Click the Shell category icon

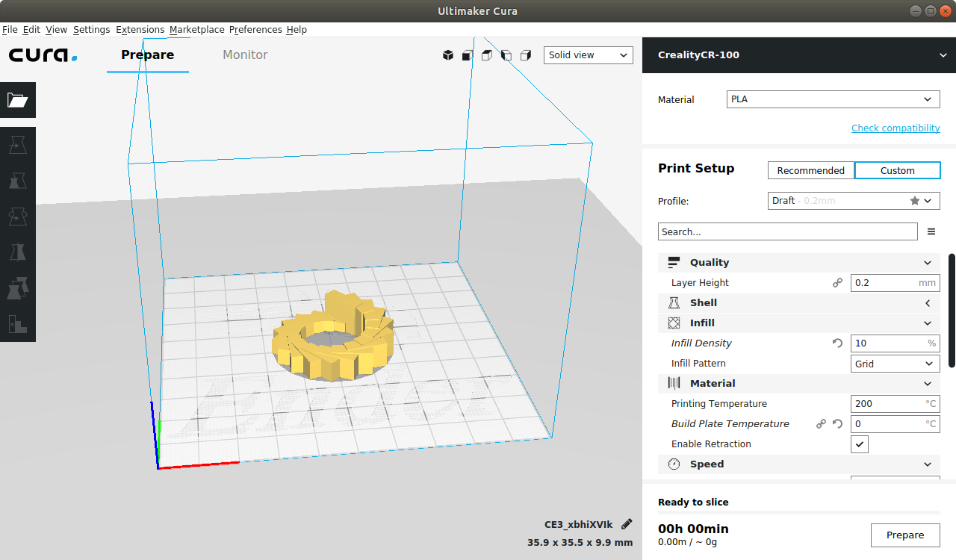click(674, 303)
